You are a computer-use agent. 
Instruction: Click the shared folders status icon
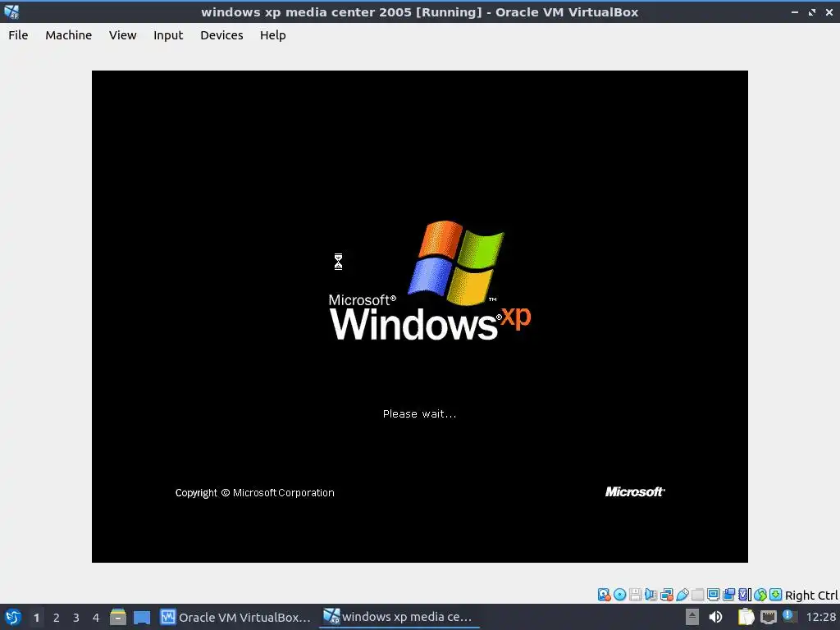pos(697,595)
